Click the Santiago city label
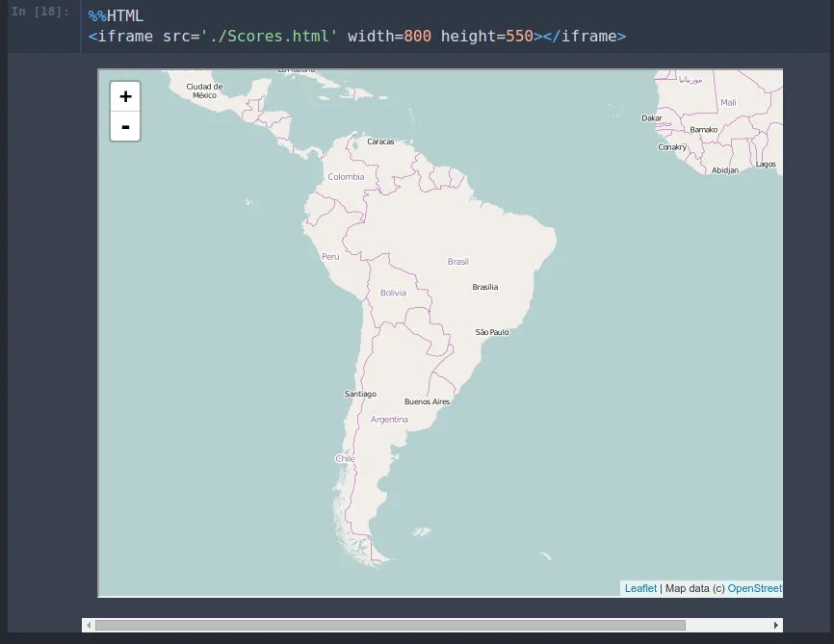Viewport: 834px width, 644px height. pos(360,394)
